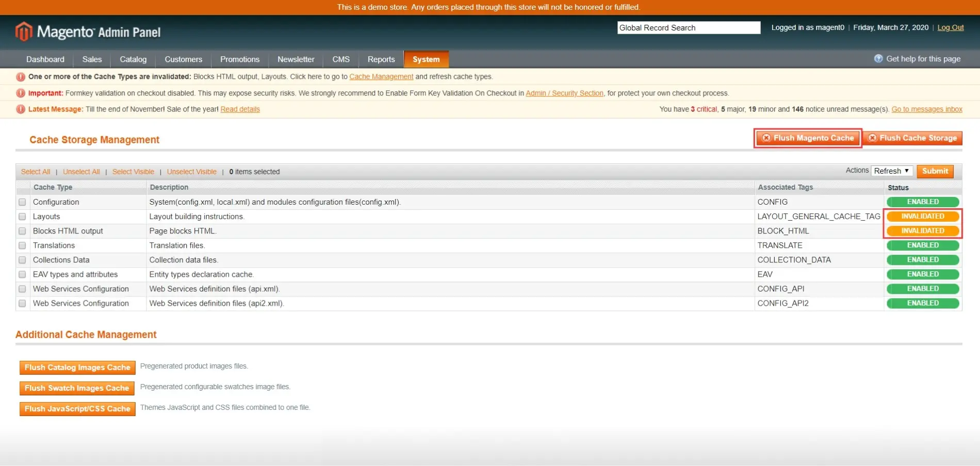Screen dimensions: 980x466
Task: Click the LAYOUT_GENERAL_CACHE_TAG cell
Action: pyautogui.click(x=819, y=217)
